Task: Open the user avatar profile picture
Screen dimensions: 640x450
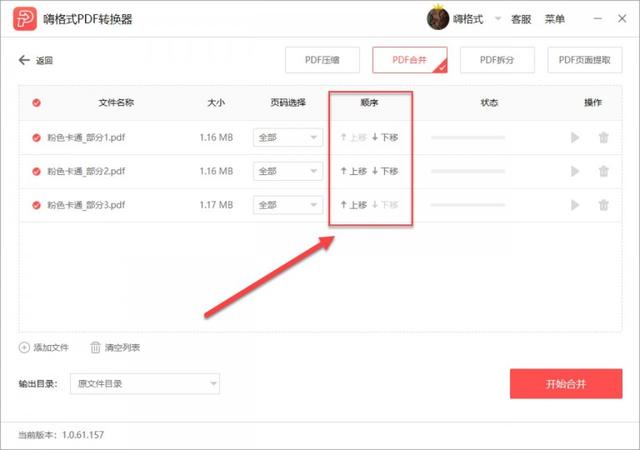Action: pyautogui.click(x=438, y=18)
